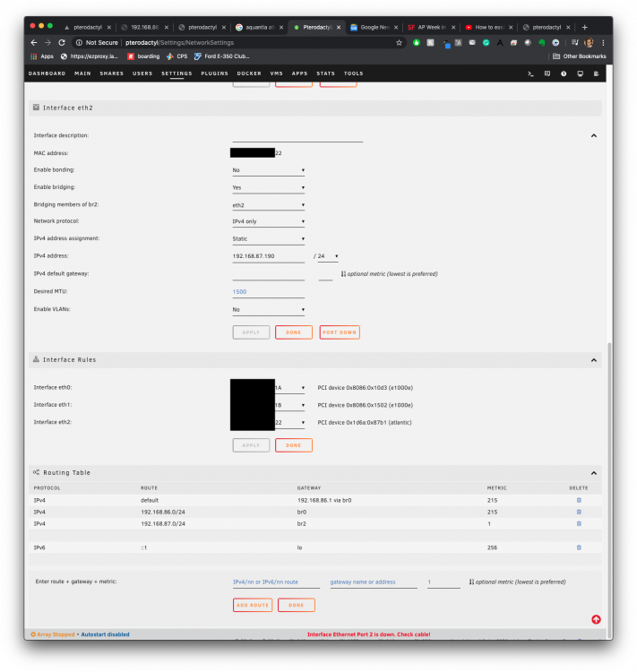Viewport: 637px width, 672px height.
Task: Open the Stats menu
Action: coord(326,73)
